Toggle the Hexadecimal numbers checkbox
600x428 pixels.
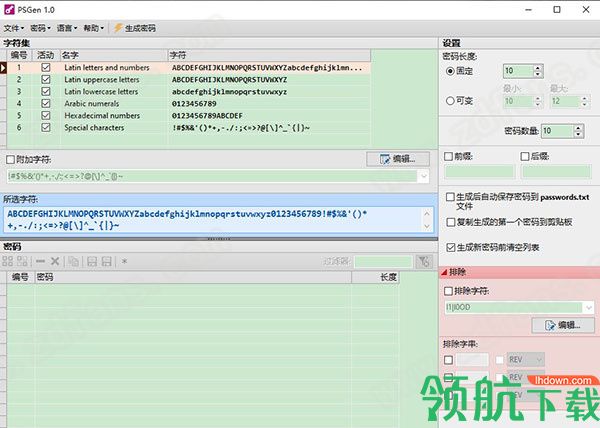tap(46, 115)
